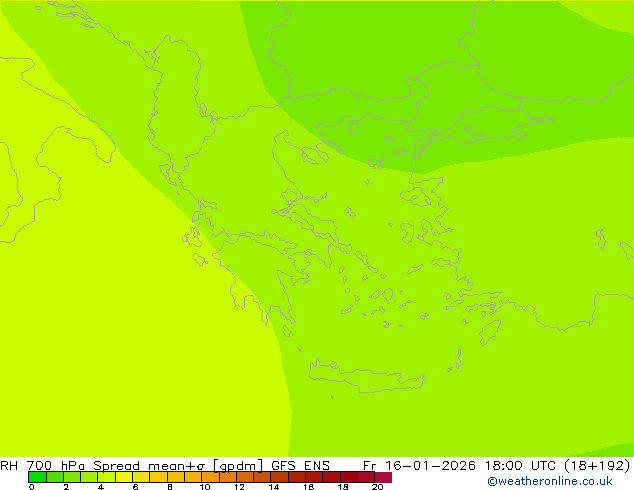Click the "(18+192)" forecast offset text
Screen dimensions: 634x490
597,466
